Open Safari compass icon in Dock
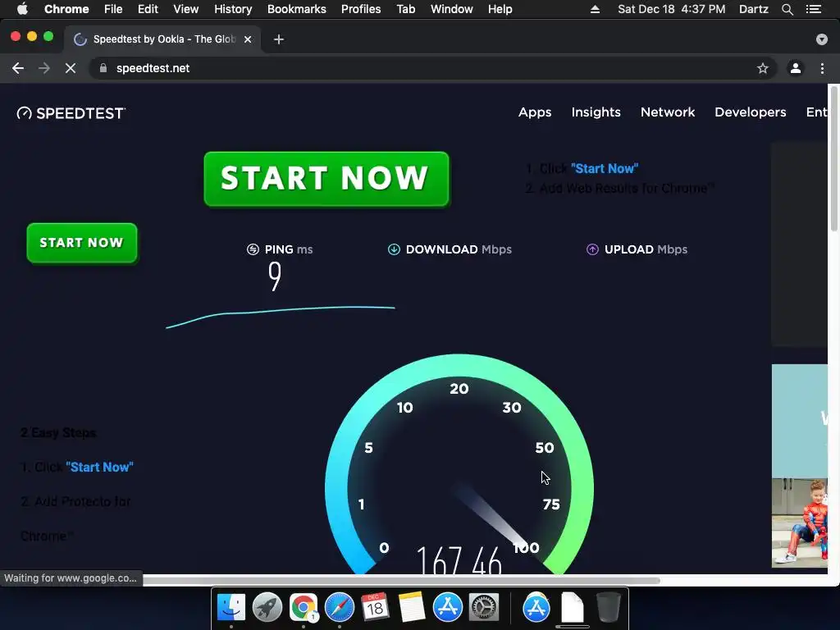The image size is (840, 630). coord(340,608)
